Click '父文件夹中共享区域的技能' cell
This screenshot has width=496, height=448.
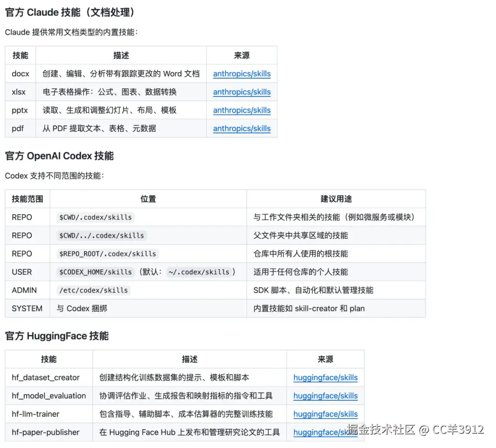point(336,236)
